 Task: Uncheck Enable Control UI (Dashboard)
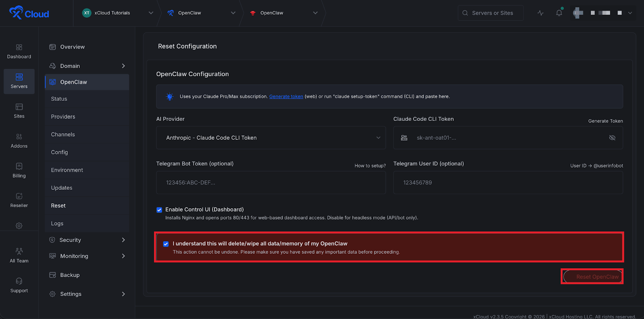click(x=159, y=210)
